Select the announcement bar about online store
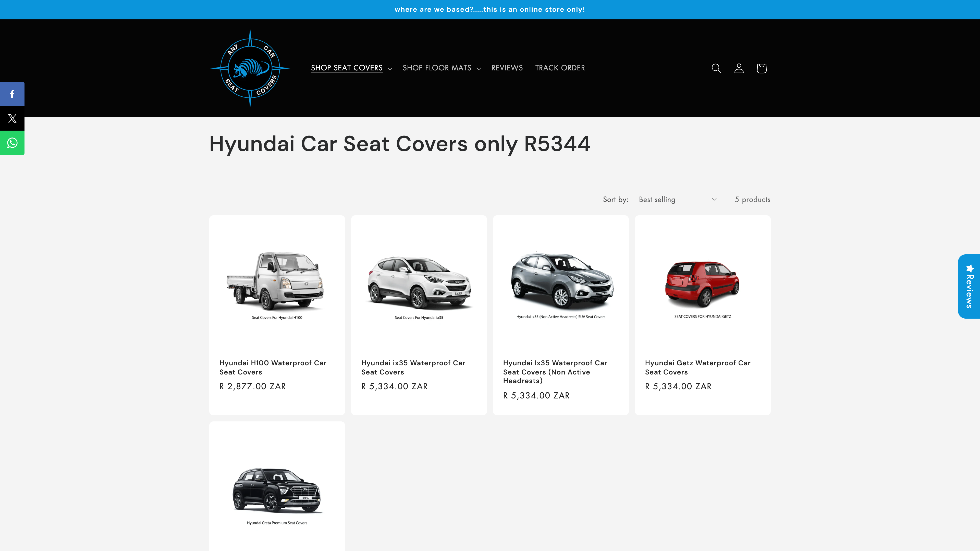 490,9
